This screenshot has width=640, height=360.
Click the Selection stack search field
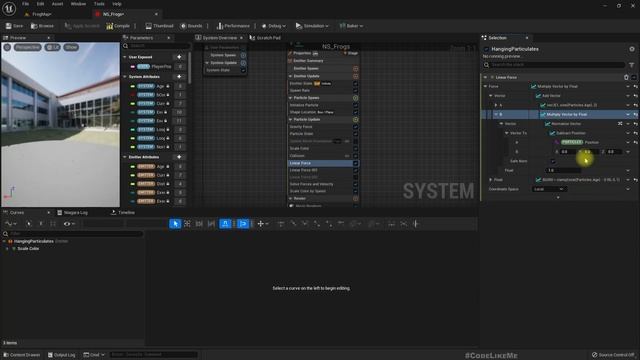click(x=554, y=65)
